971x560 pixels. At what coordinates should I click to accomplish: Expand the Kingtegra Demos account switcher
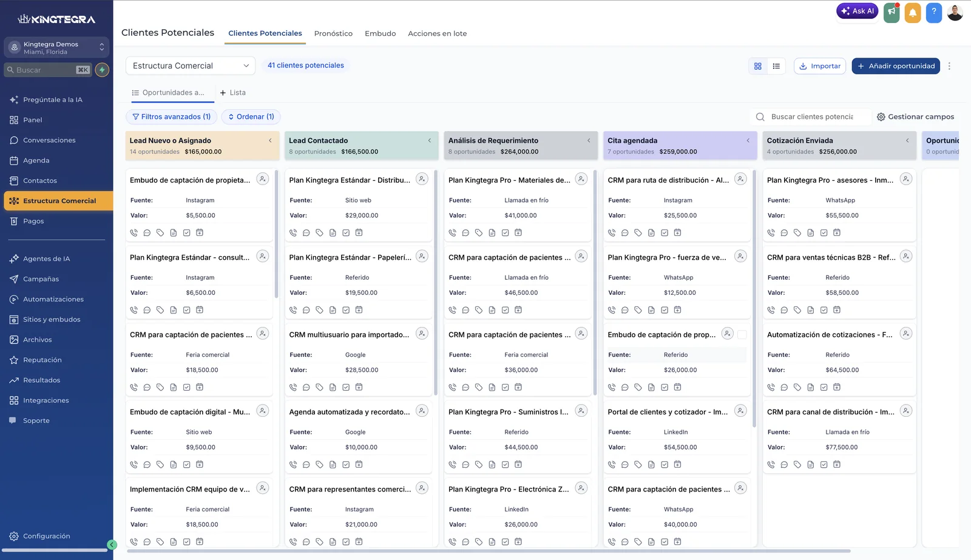tap(56, 47)
